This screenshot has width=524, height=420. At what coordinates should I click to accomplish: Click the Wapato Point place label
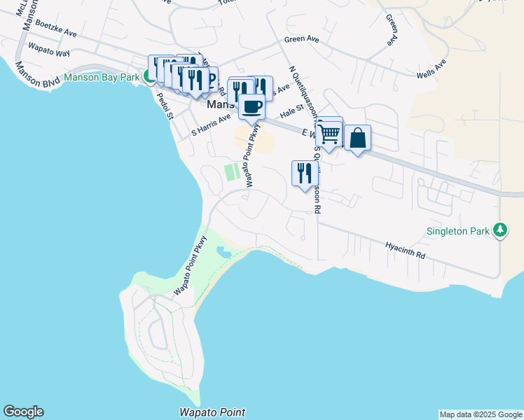click(212, 412)
